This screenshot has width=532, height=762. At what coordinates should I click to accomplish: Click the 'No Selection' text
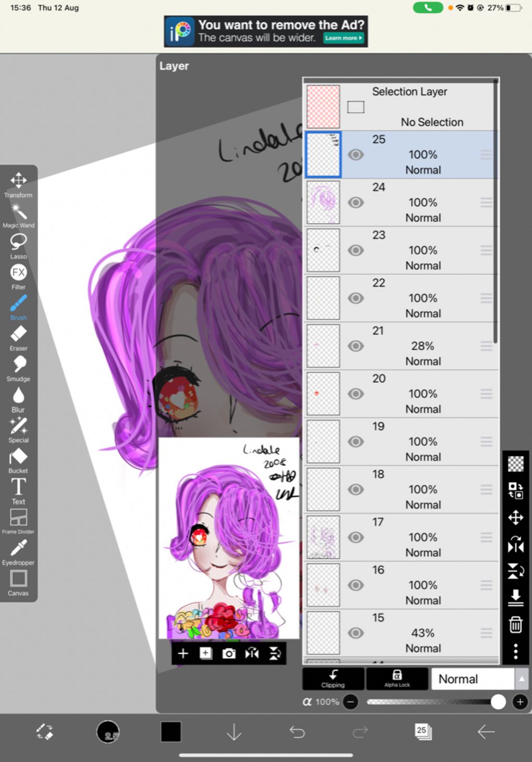pyautogui.click(x=432, y=122)
